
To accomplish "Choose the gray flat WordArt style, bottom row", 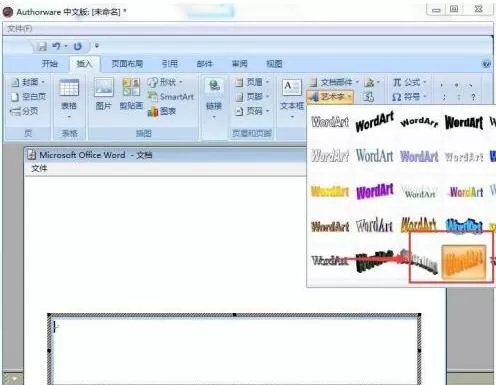I will click(329, 261).
